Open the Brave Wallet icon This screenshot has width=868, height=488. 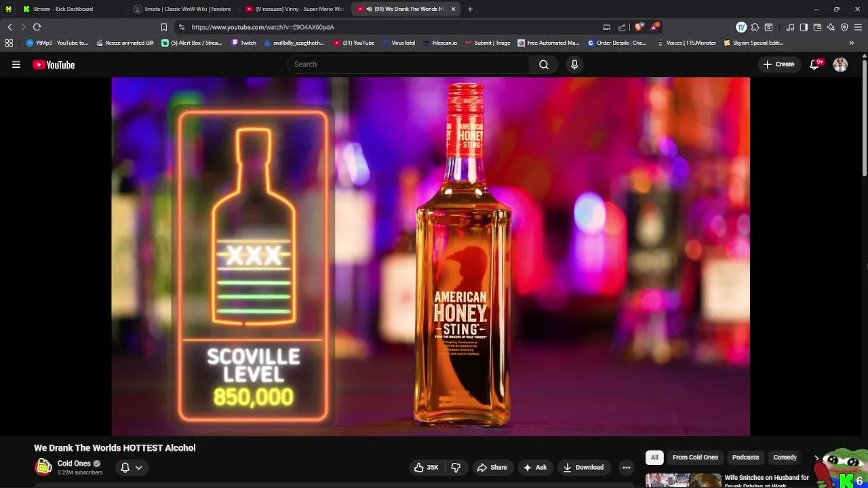(817, 27)
